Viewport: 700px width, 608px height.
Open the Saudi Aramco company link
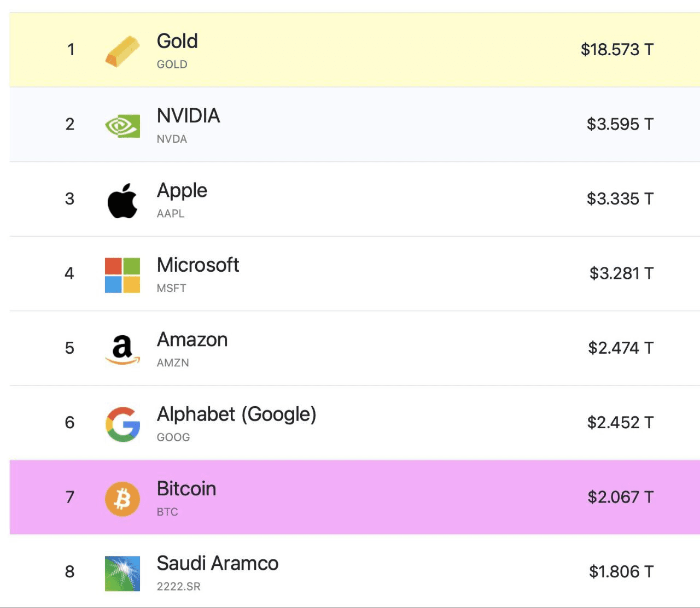[218, 563]
